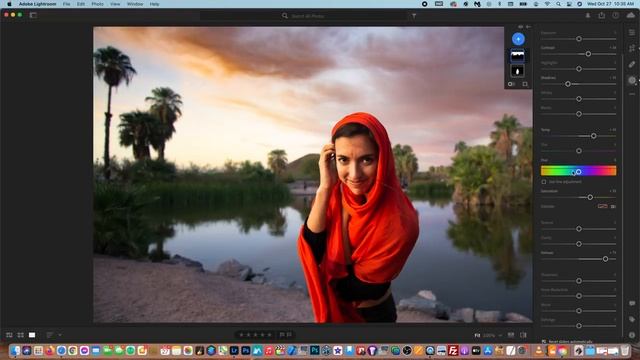Screen dimensions: 640x360
Task: Open the cloud sync status icon
Action: [631, 16]
